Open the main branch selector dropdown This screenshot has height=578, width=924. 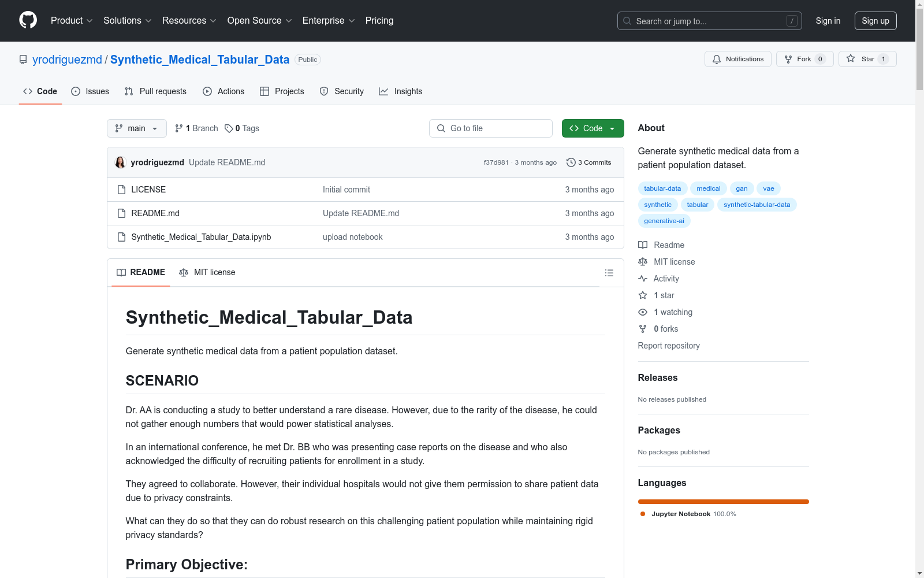[137, 128]
